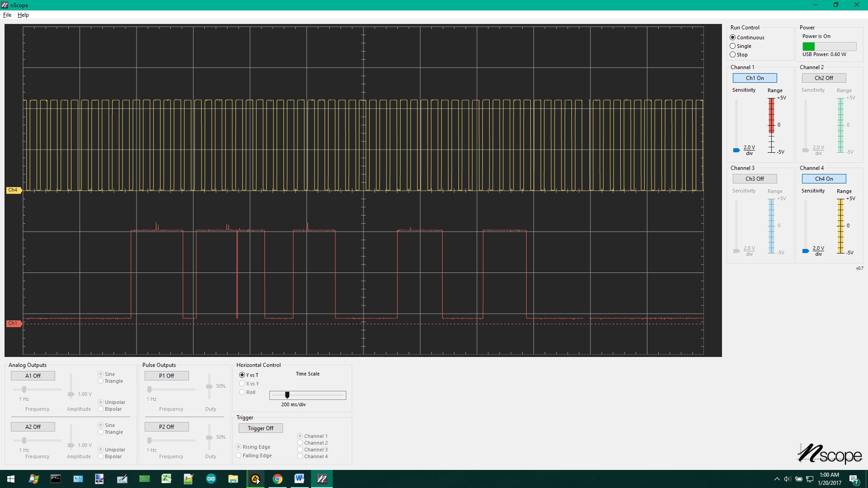This screenshot has width=868, height=488.
Task: Click the Ch1 marker on the scope display
Action: point(14,323)
